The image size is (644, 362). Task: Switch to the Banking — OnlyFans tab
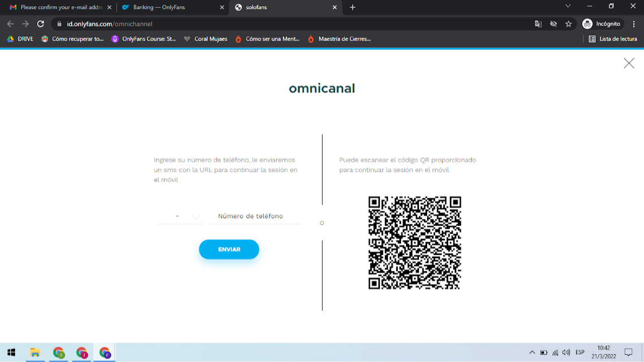click(x=173, y=8)
